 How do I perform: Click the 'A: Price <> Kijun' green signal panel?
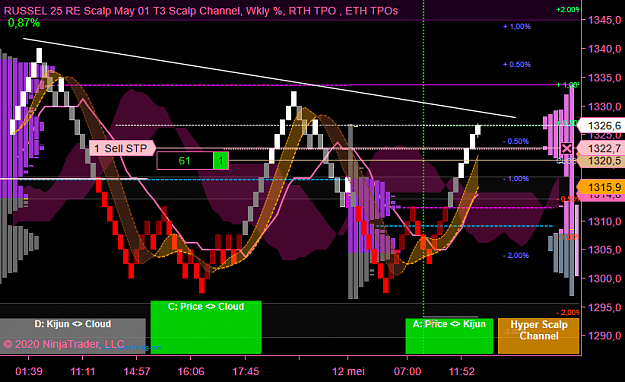pyautogui.click(x=449, y=336)
